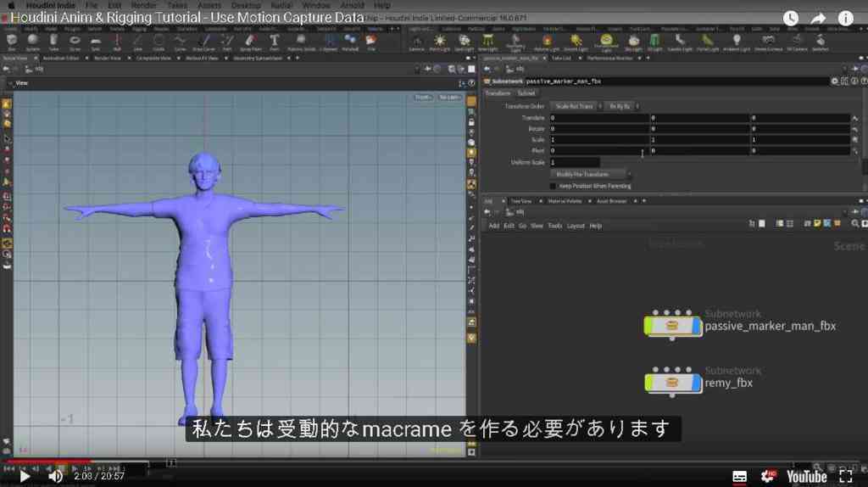Add a Caustic Light from the shelf
The height and width of the screenshot is (487, 868).
point(680,42)
